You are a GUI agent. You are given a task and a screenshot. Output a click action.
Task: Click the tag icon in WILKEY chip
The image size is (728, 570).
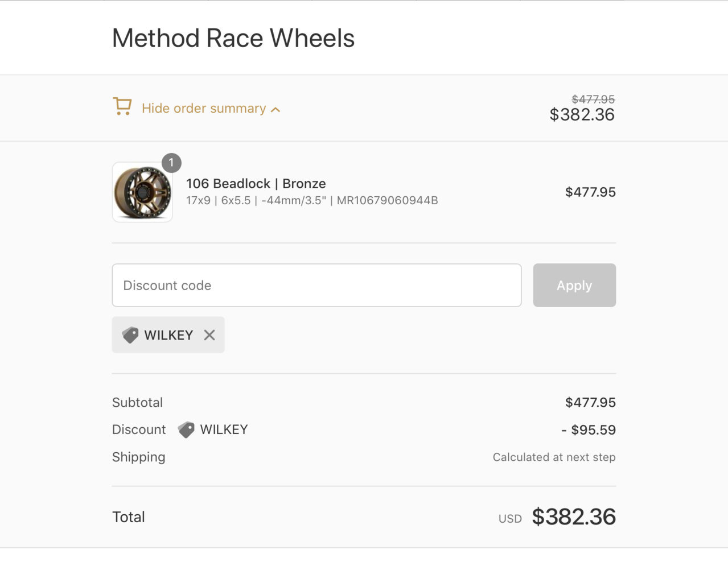pyautogui.click(x=130, y=335)
